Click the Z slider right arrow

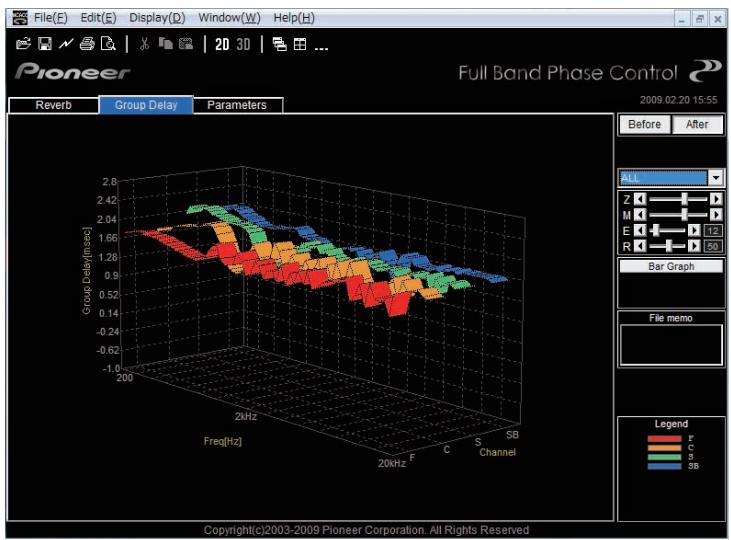point(716,199)
